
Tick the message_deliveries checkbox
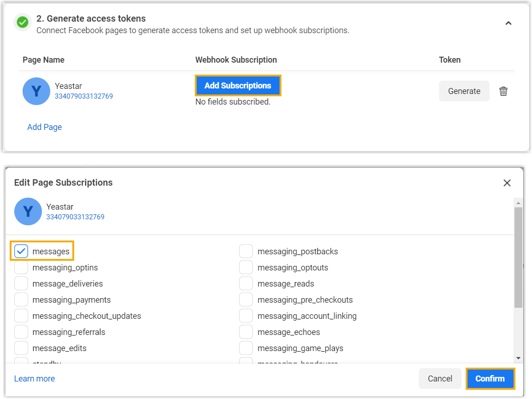pyautogui.click(x=21, y=284)
